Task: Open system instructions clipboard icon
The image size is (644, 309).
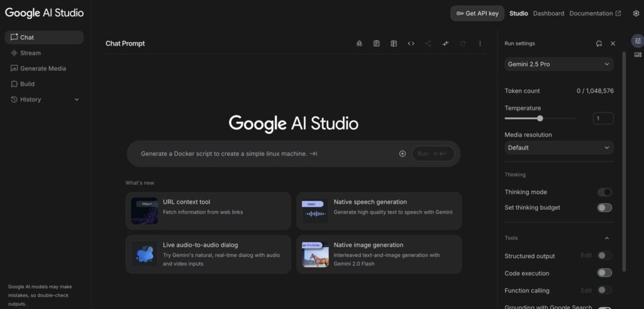Action: point(376,43)
